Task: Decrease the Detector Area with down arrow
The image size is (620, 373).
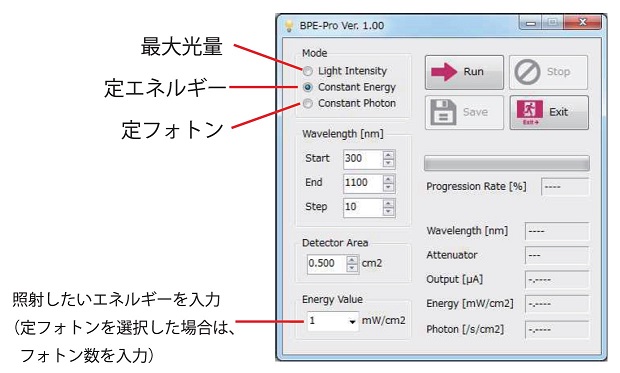Action: pos(352,268)
